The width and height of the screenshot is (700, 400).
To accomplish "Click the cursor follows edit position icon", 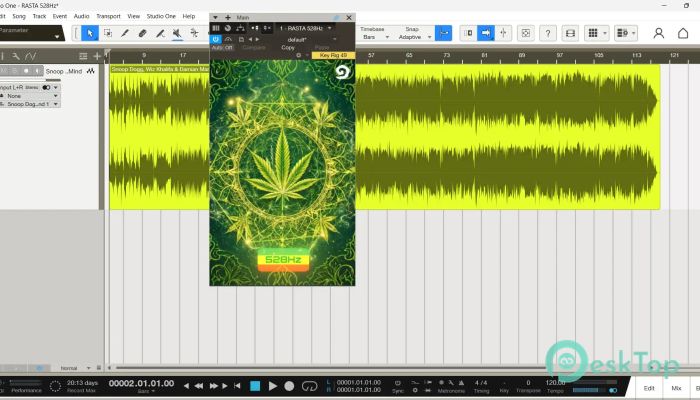I will [503, 33].
